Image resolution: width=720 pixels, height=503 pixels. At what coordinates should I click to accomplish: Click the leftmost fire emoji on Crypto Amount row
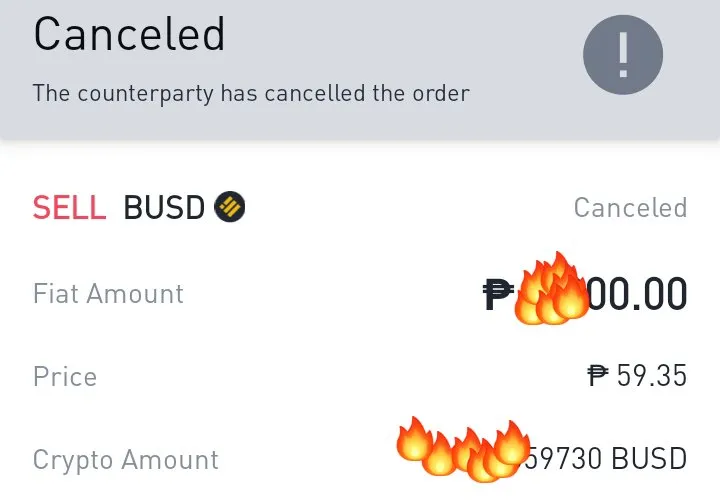(x=413, y=439)
